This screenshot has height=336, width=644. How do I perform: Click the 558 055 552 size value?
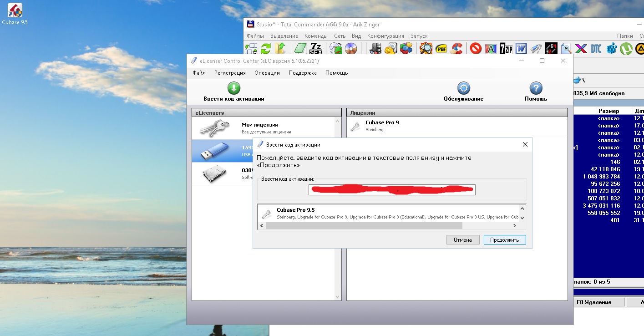603,213
